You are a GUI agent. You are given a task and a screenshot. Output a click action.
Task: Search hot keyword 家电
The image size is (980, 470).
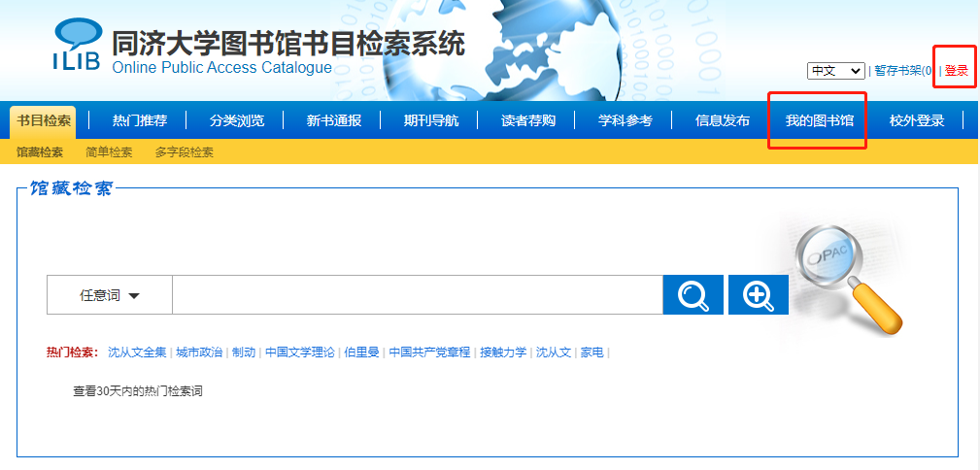pyautogui.click(x=591, y=352)
